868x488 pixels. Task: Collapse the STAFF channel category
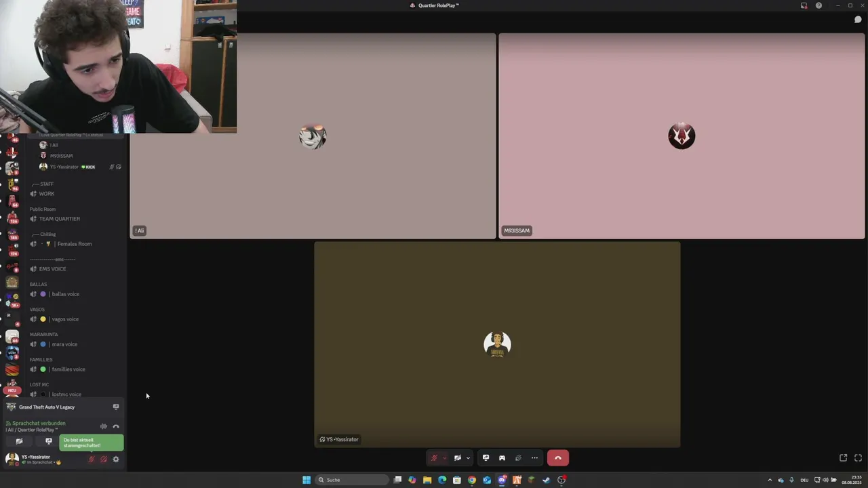tap(42, 184)
